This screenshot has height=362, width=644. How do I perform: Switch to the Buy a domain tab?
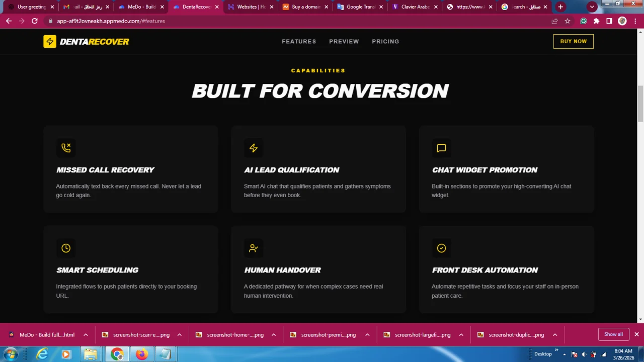(x=306, y=7)
